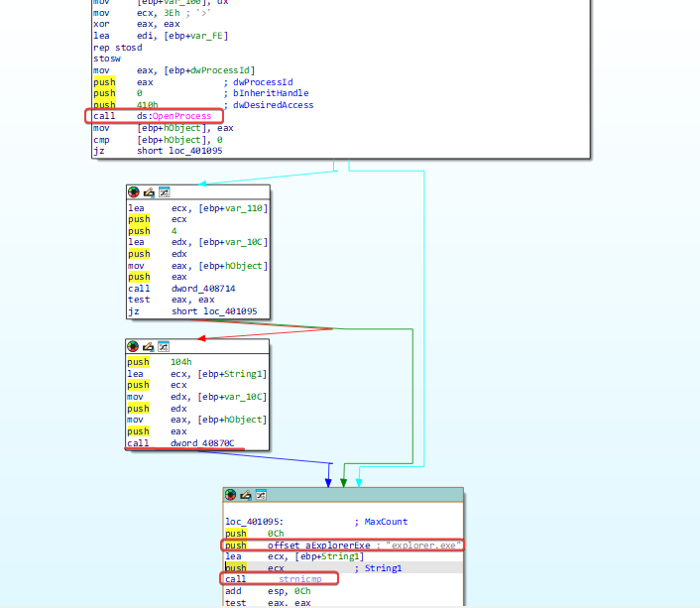Click 'test eax, eax' below call dword_408714

(x=172, y=300)
